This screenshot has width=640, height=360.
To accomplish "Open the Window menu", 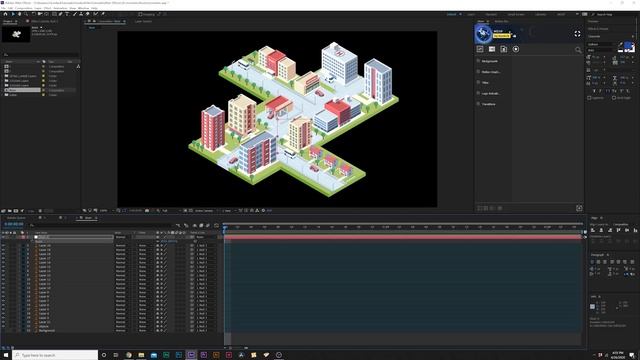I will click(x=83, y=8).
